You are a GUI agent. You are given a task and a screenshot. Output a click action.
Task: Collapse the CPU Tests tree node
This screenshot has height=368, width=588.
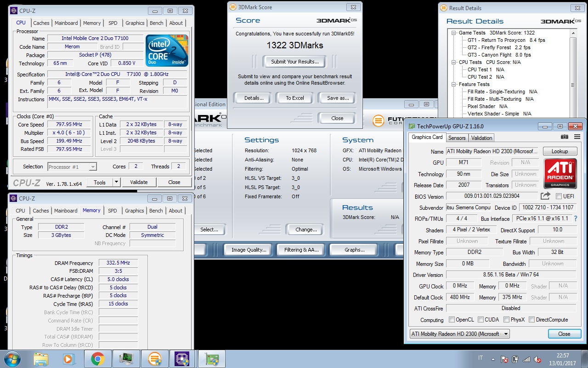(x=454, y=62)
